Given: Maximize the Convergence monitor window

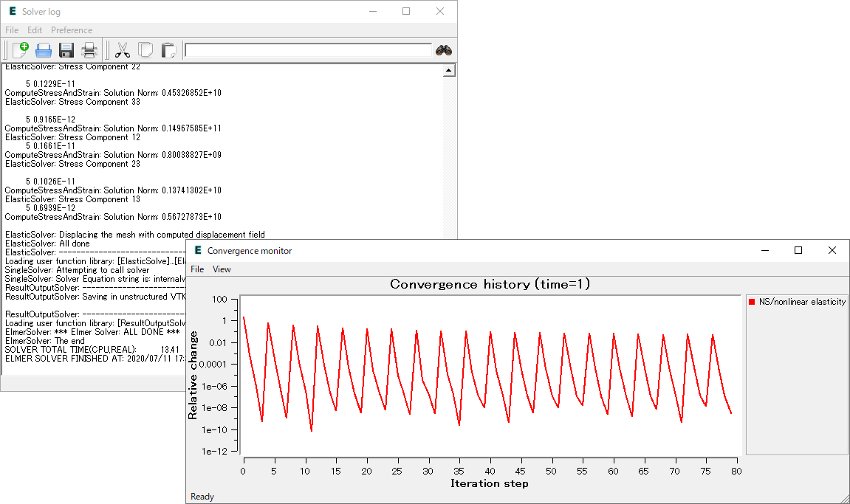Looking at the screenshot, I should 798,250.
